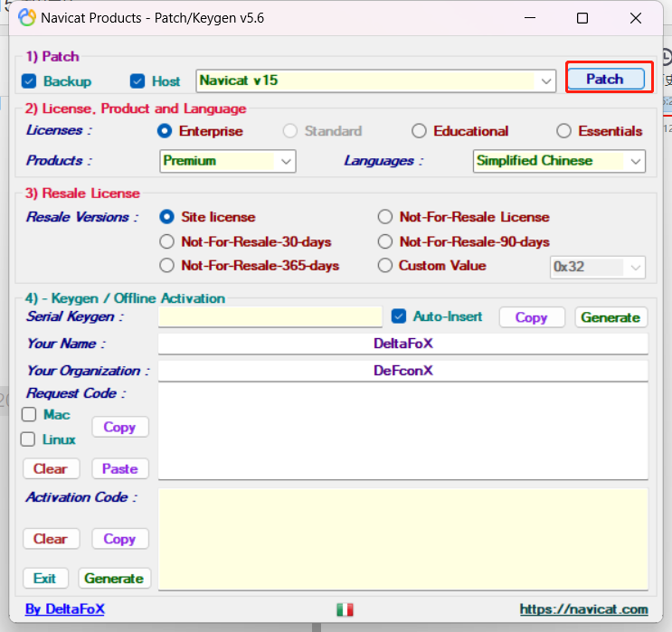672x632 pixels.
Task: Toggle the Backup checkbox
Action: (x=29, y=81)
